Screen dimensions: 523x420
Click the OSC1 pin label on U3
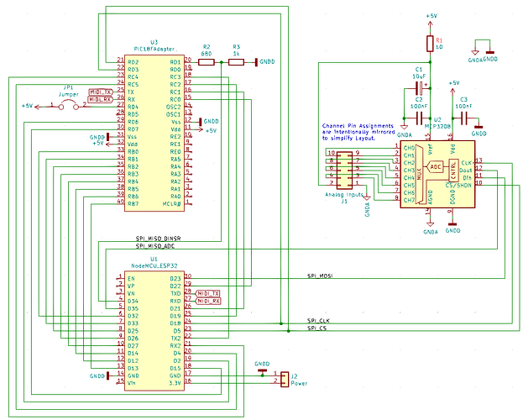[174, 114]
